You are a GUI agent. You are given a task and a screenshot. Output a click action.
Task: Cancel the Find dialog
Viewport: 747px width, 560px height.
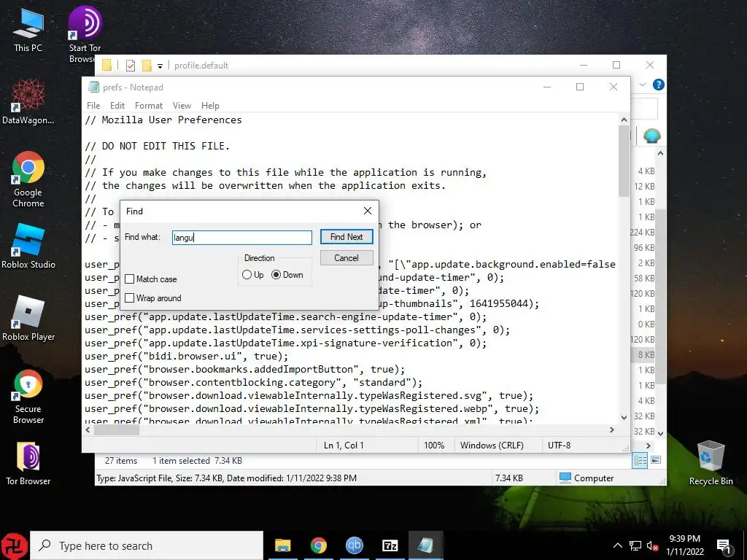tap(347, 257)
